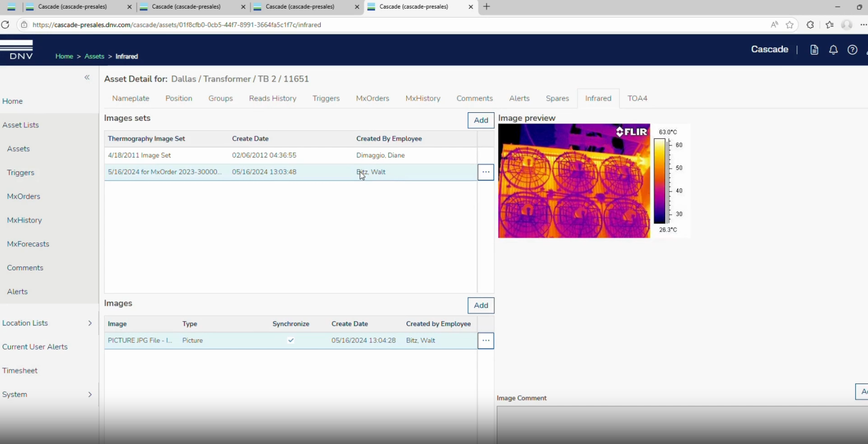868x444 pixels.
Task: Go to Assets breadcrumb link
Action: (94, 56)
